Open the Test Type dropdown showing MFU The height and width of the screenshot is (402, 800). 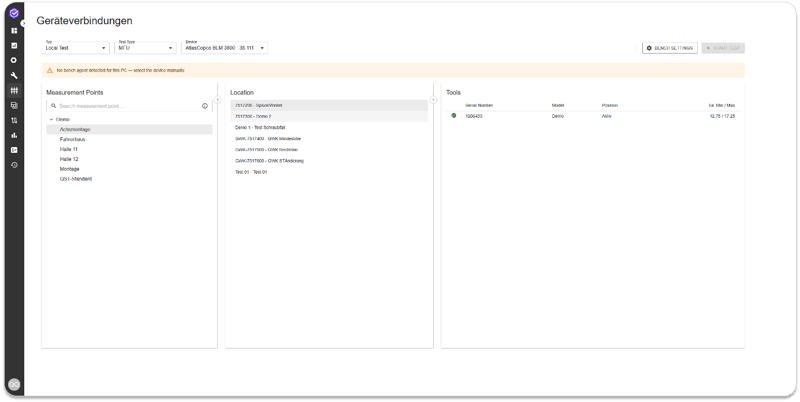pos(146,47)
